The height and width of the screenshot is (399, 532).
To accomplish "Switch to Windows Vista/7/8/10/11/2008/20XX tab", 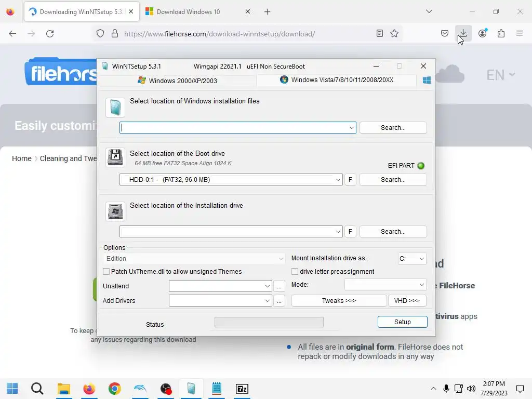I will (337, 79).
